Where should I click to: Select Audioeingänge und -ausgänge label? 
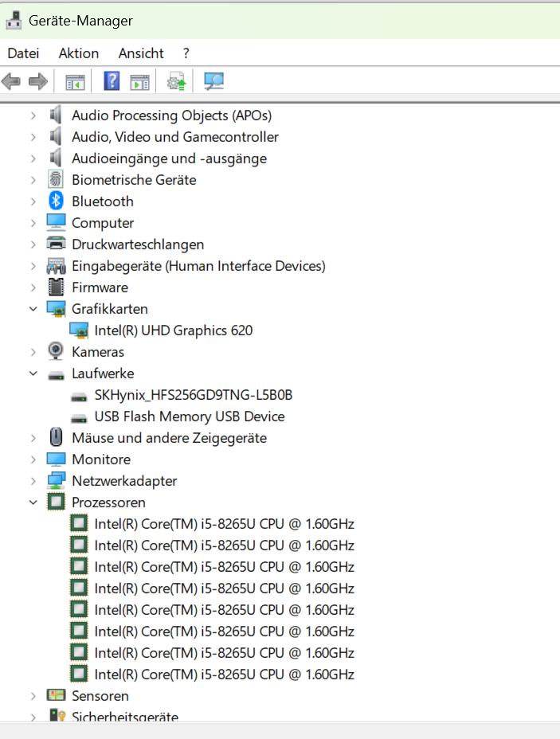point(169,158)
